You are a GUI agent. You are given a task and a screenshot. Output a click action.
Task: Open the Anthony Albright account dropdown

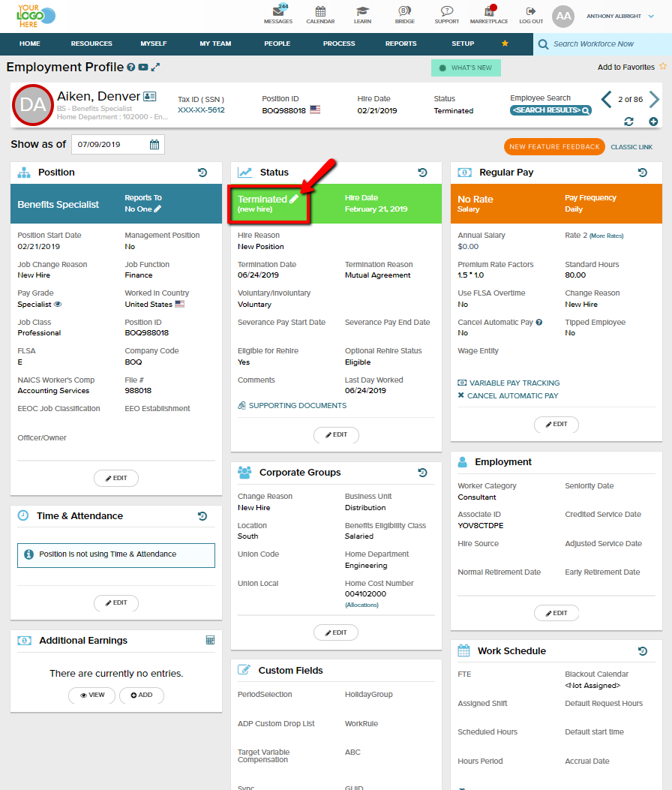tap(615, 16)
